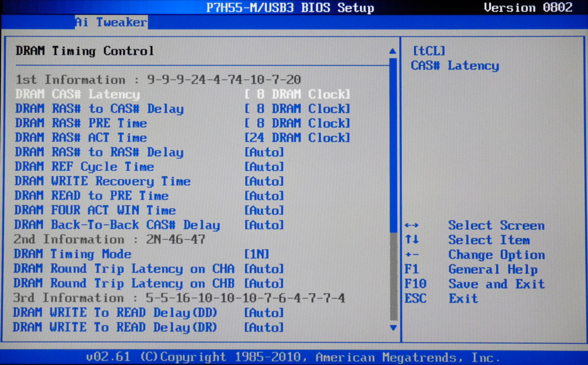This screenshot has width=588, height=365.
Task: Click the Select Item legend text
Action: [x=489, y=240]
